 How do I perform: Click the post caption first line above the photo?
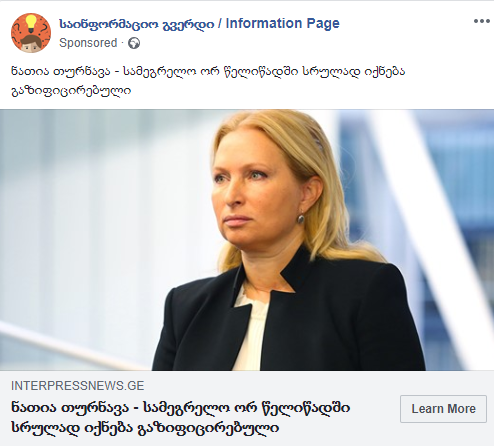coord(208,71)
